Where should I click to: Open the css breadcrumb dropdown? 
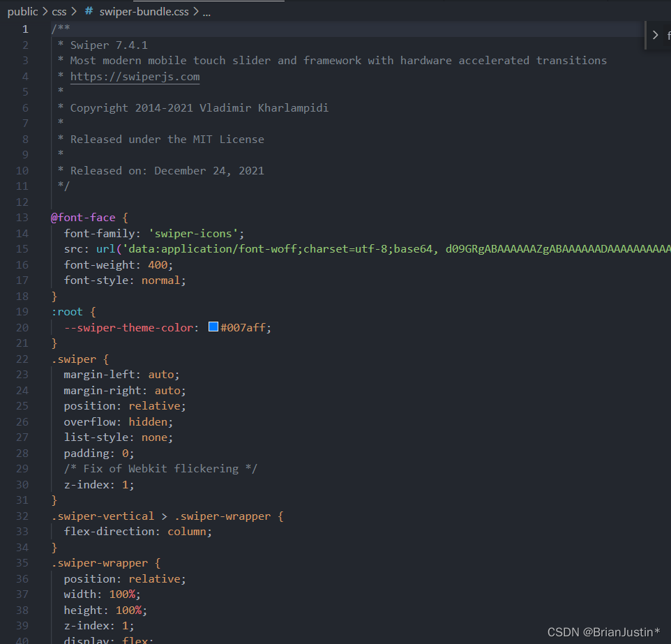(59, 11)
